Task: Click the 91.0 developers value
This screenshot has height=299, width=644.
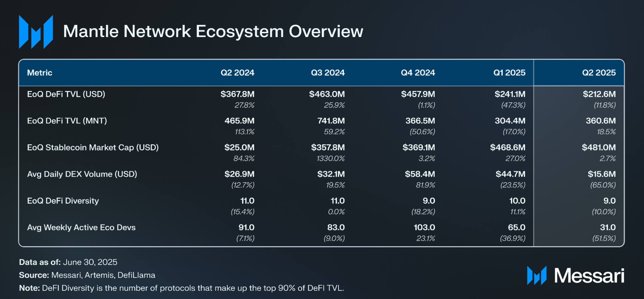Action: [247, 228]
